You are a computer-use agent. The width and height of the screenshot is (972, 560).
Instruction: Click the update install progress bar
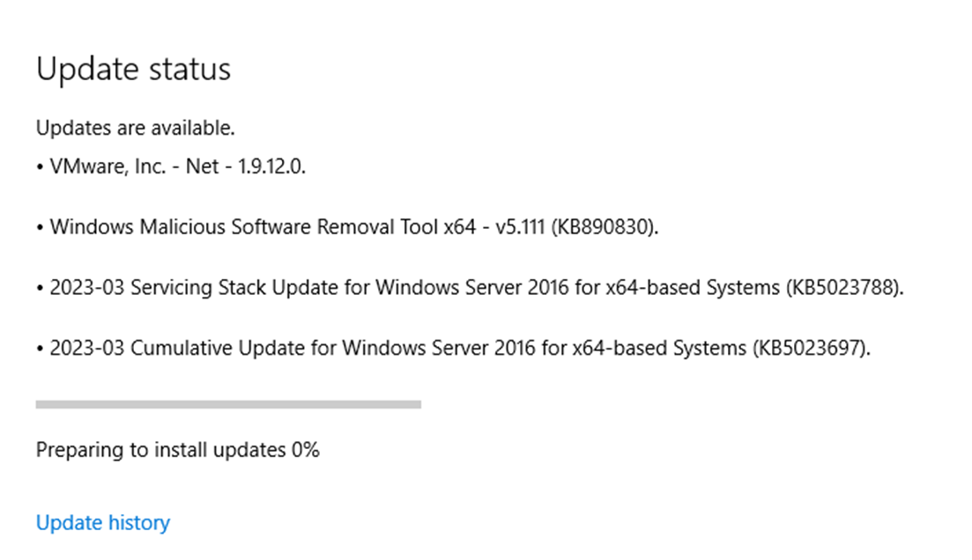tap(228, 404)
